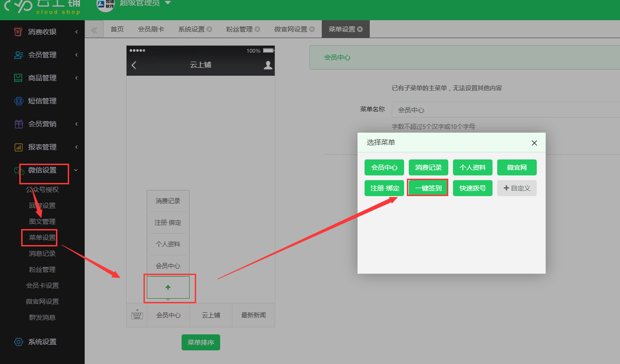Choose 注册·绑定 in the 选择菜单 dialog
Image resolution: width=620 pixels, height=364 pixels.
point(384,188)
